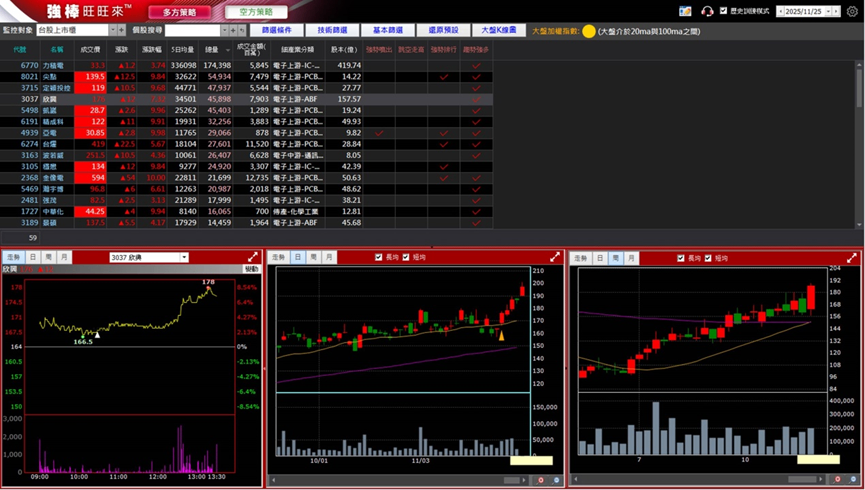The image size is (865, 490).
Task: Sort by 總量 column dropdown arrow
Action: click(x=228, y=50)
